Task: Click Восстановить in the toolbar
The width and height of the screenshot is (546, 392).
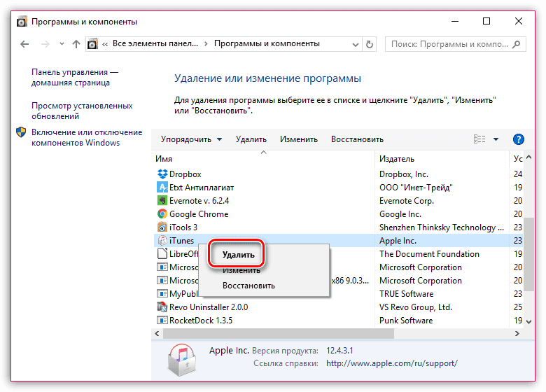Action: click(x=357, y=139)
